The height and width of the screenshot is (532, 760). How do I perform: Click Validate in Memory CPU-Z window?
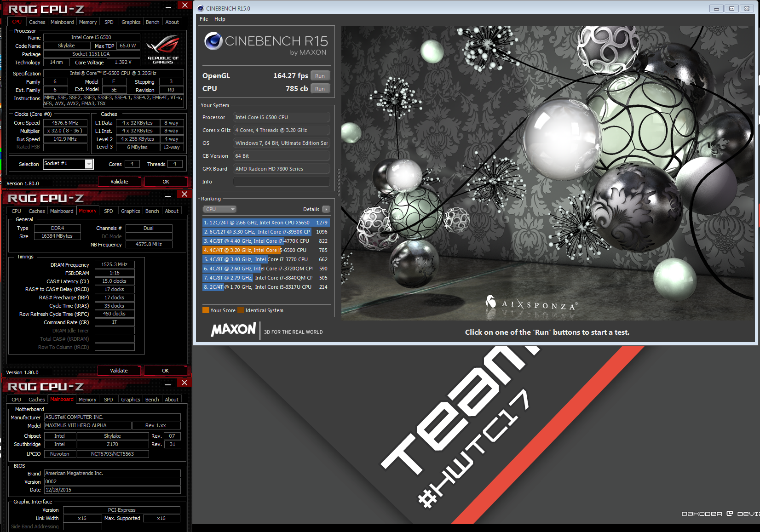[x=119, y=371]
